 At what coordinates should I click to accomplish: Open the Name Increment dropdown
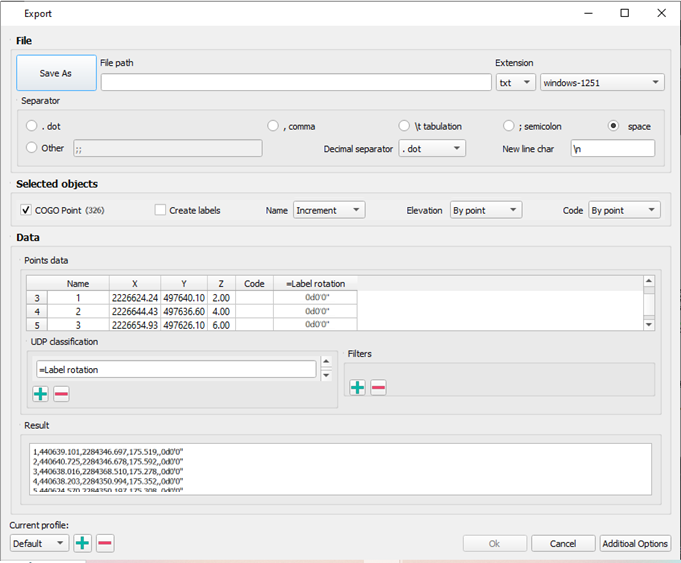pos(329,210)
